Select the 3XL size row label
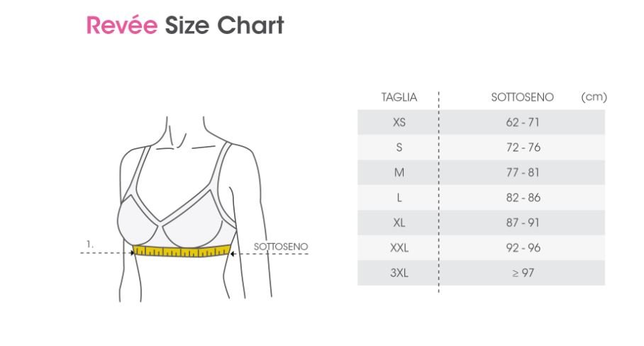 click(399, 273)
